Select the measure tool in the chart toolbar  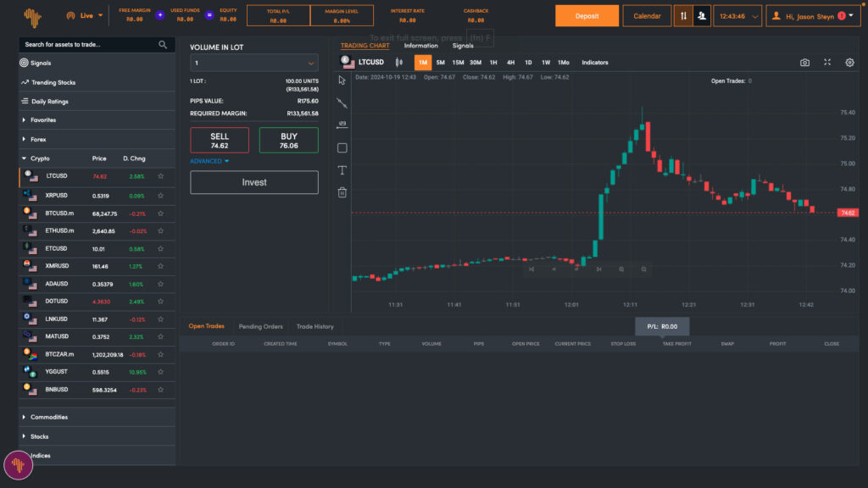tap(342, 125)
